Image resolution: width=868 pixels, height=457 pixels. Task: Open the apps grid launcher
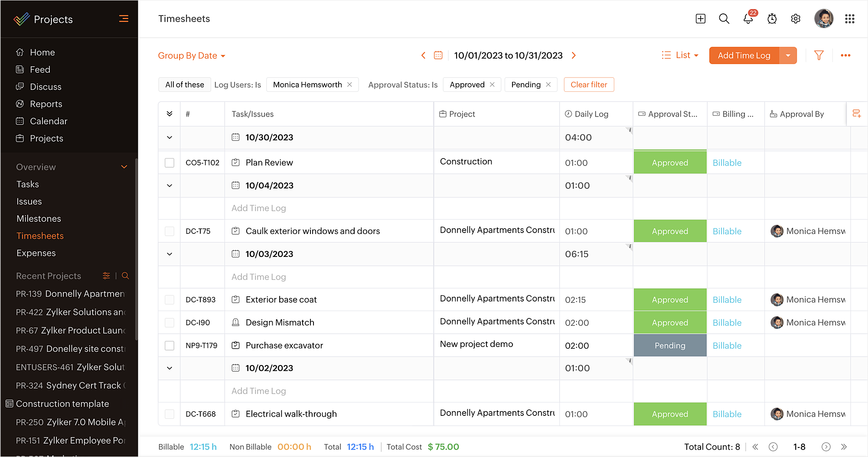[849, 19]
